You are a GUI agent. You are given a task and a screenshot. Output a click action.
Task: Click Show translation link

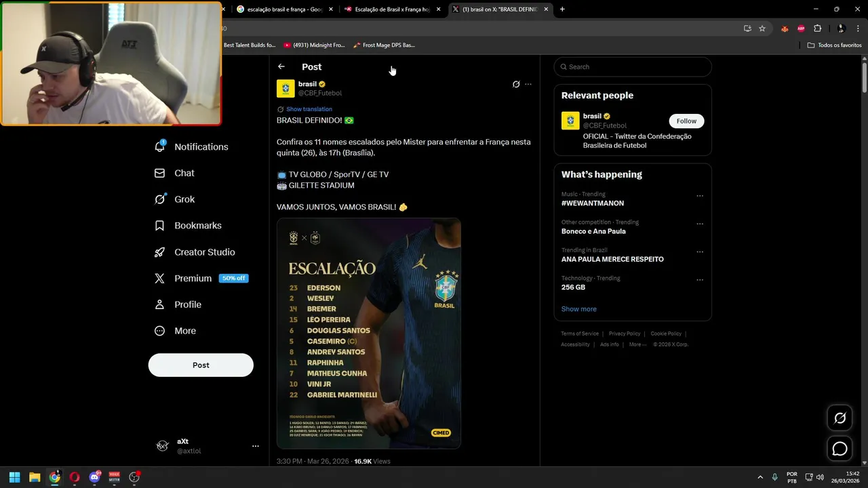tap(309, 109)
